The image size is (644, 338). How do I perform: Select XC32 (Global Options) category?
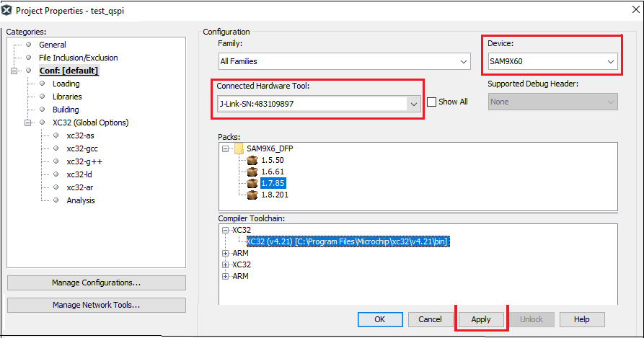90,123
